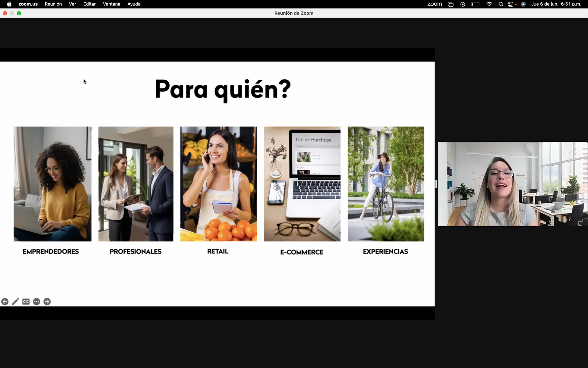Open the Apple menu

tap(9, 4)
